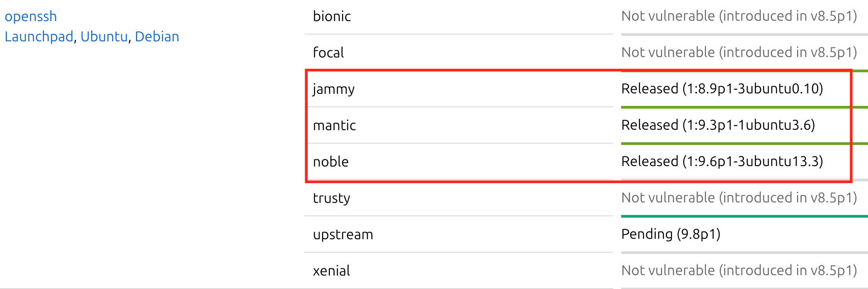Click the focal Not vulnerable status
This screenshot has height=289, width=868.
tap(739, 53)
